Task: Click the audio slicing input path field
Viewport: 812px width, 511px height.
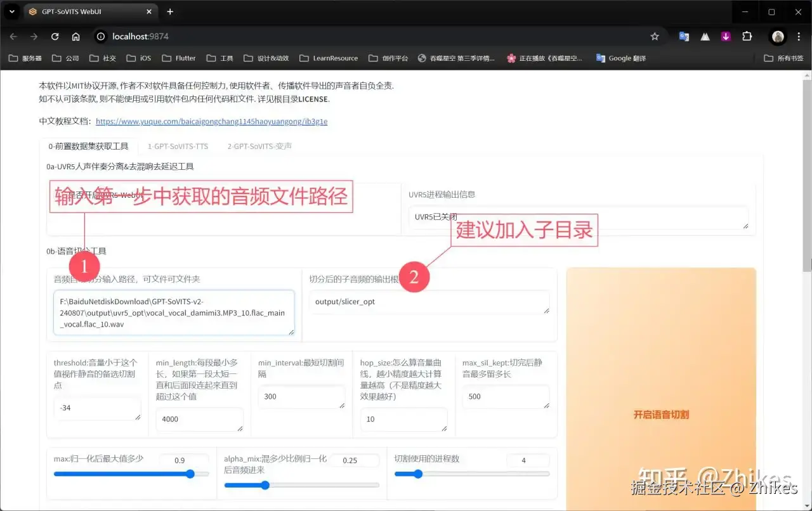Action: [x=174, y=313]
